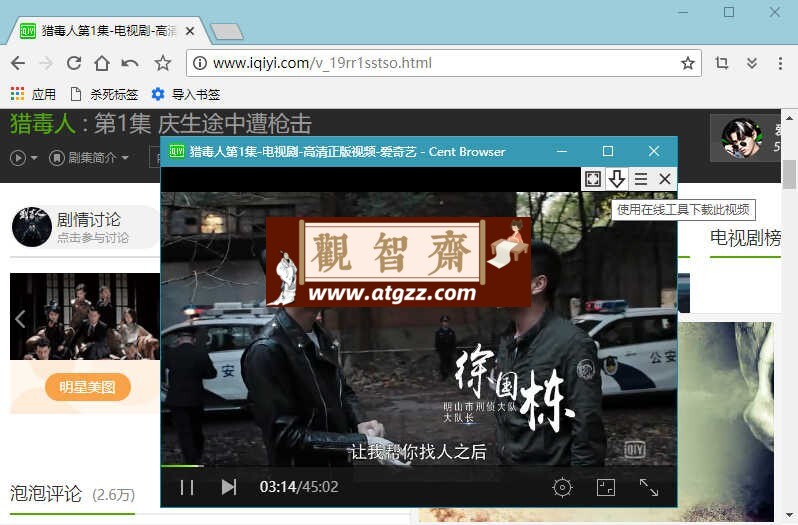Fit video to popup window icon
Screen dimensions: 798x525
tap(593, 179)
